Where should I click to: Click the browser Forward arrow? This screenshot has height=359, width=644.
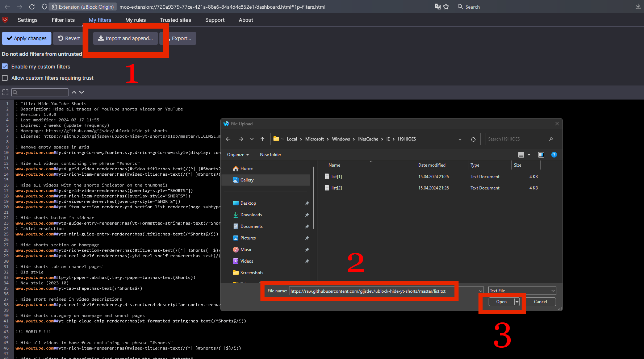click(20, 7)
